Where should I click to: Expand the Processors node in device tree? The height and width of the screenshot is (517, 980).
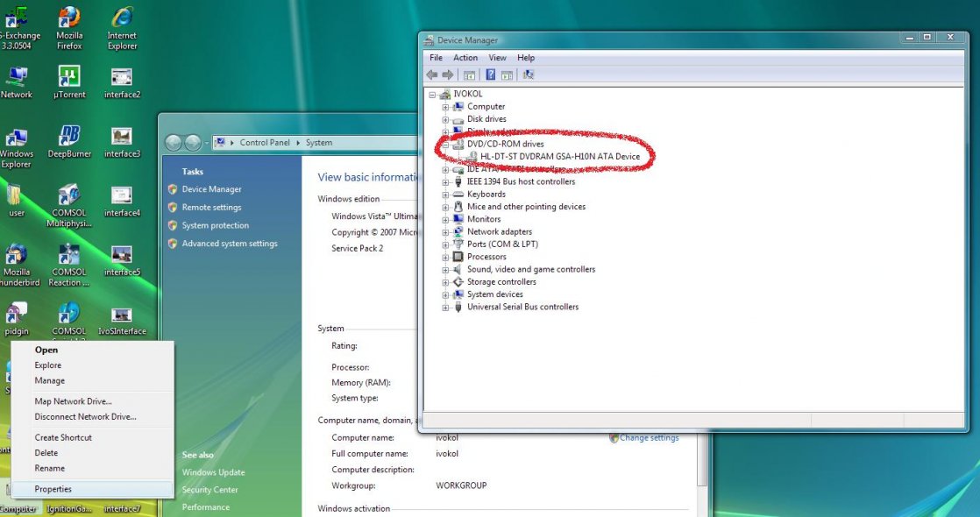point(445,257)
